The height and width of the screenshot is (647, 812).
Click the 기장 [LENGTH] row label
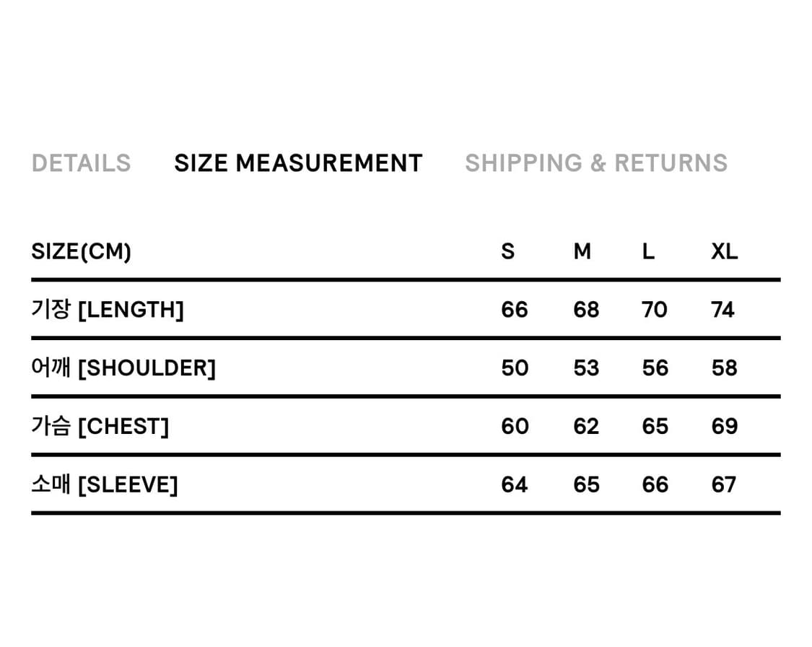pyautogui.click(x=108, y=310)
